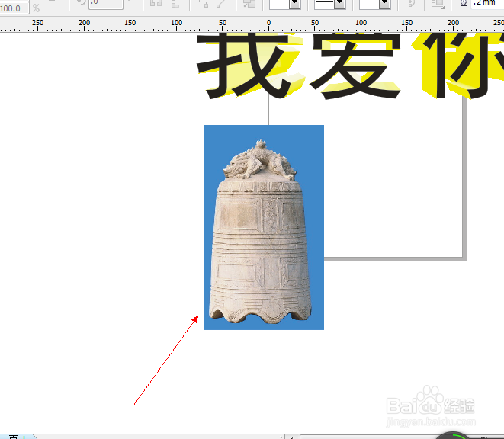Click the outline width field showing .2 mm
The height and width of the screenshot is (439, 504).
(487, 4)
